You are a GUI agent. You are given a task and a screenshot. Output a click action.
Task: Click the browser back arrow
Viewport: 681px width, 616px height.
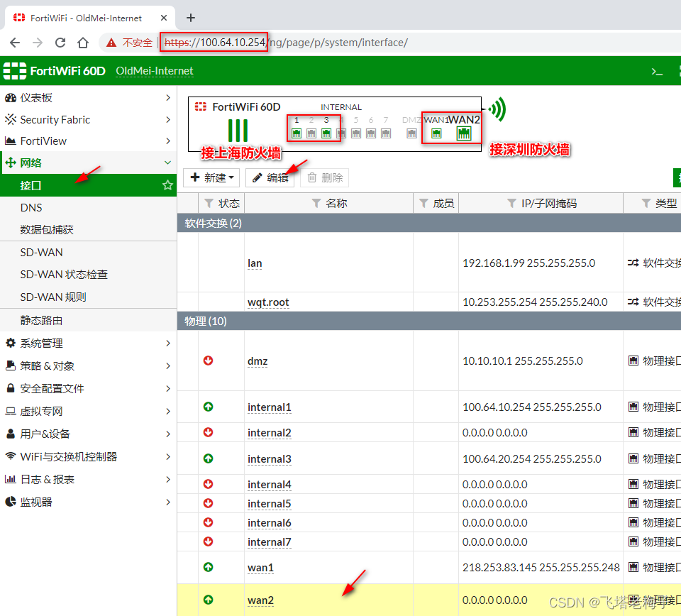pyautogui.click(x=15, y=43)
